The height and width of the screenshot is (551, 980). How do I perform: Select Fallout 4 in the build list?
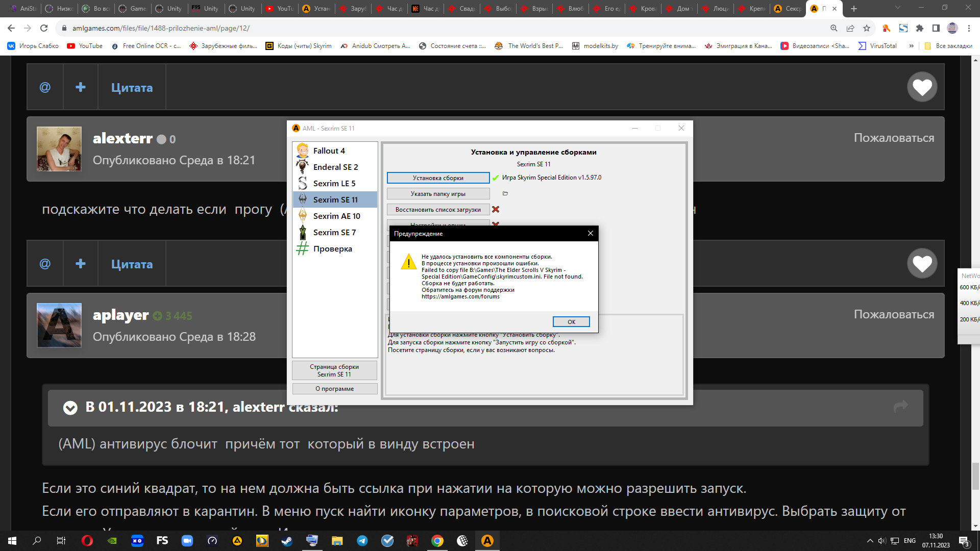[x=329, y=151]
